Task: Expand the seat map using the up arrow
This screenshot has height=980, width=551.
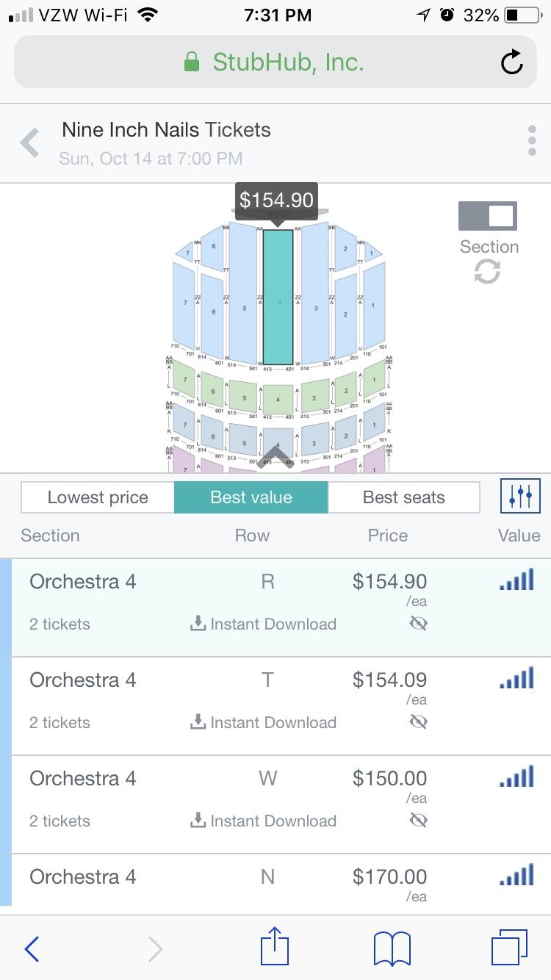Action: [x=275, y=456]
